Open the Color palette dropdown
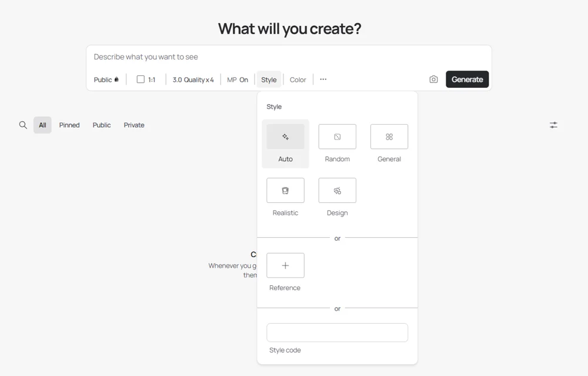 [298, 79]
